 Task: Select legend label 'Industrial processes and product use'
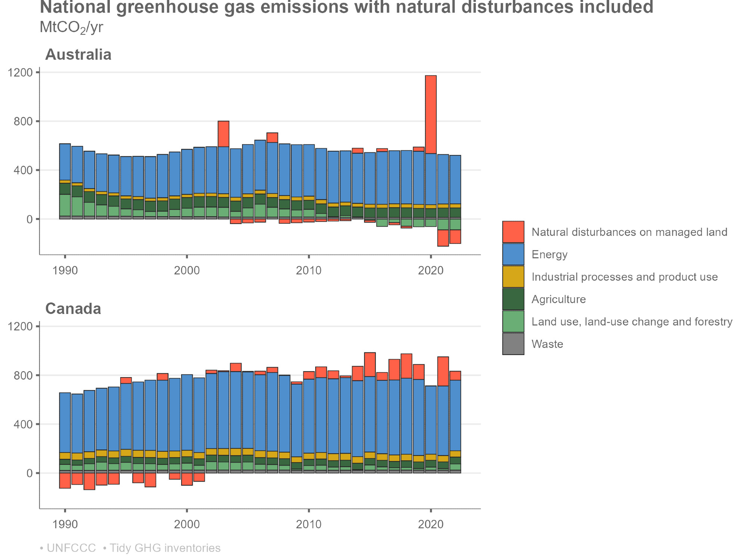(624, 277)
